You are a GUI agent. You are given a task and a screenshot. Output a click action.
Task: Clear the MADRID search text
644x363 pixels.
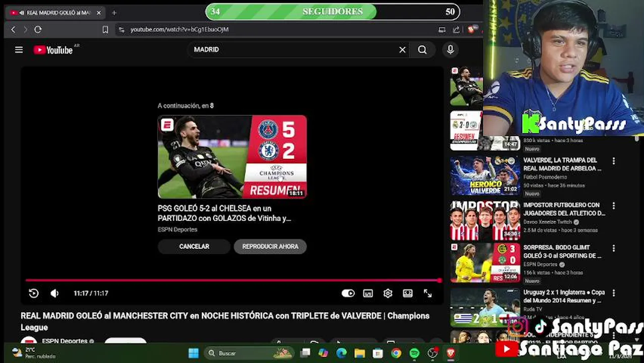tap(402, 49)
